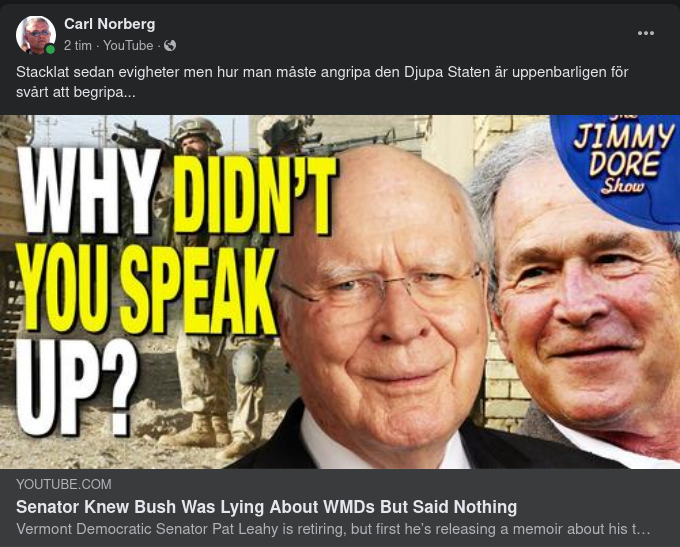
Task: Open the "Senator Knew Bush Was Lying" headline
Action: (266, 507)
